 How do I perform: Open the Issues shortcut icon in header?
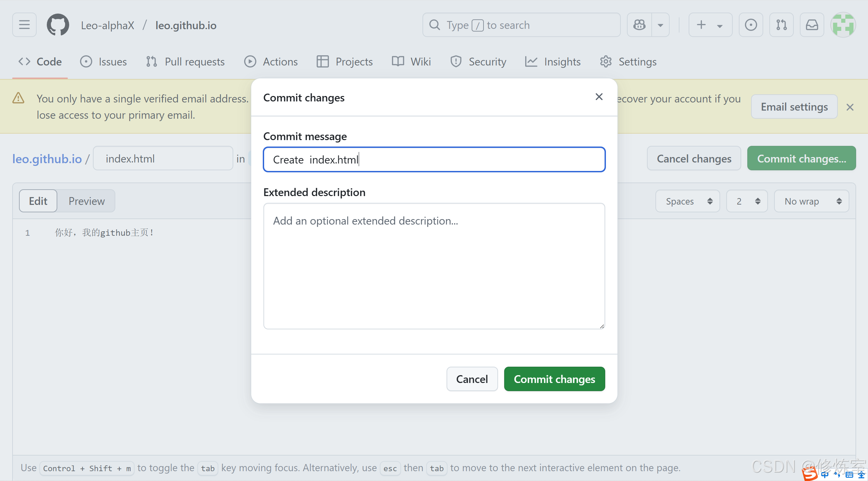click(x=751, y=25)
